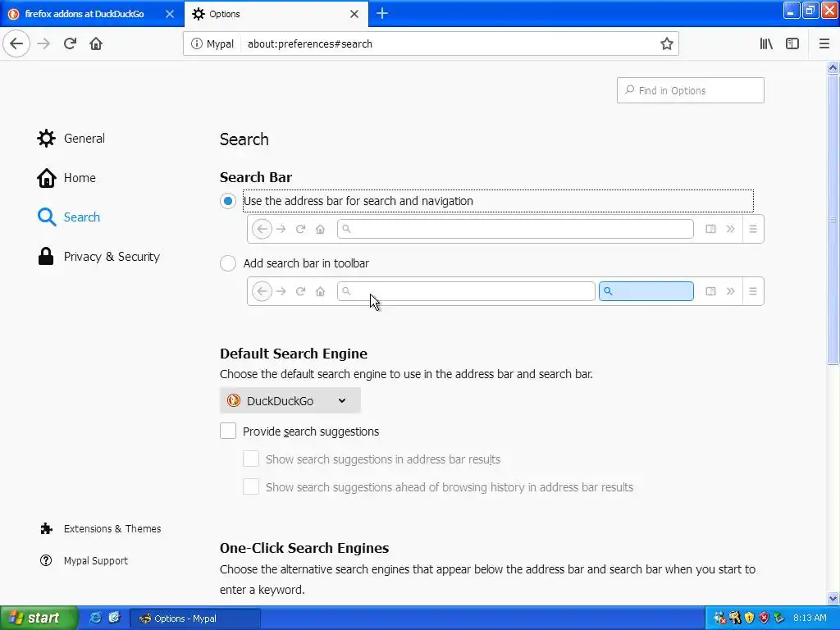Screen dimensions: 840x630
Task: Click the Find in Options search field
Action: (690, 90)
